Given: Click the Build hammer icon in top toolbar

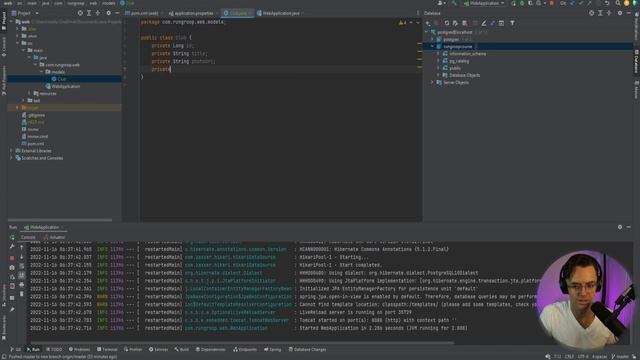Looking at the screenshot, I should pos(454,3).
